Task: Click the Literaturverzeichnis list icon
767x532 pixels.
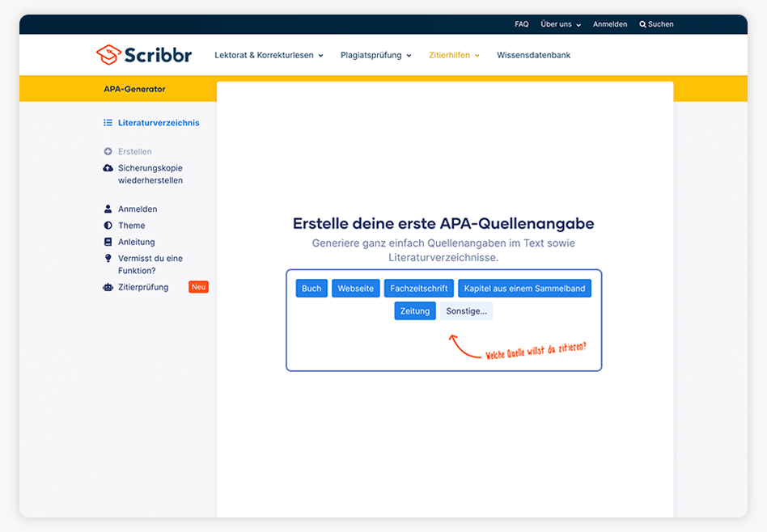Action: coord(108,123)
